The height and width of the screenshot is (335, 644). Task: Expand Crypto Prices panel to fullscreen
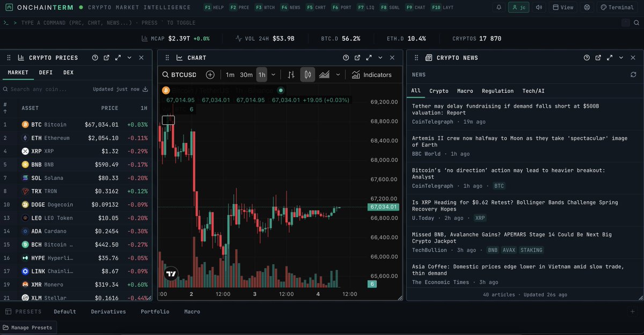118,57
